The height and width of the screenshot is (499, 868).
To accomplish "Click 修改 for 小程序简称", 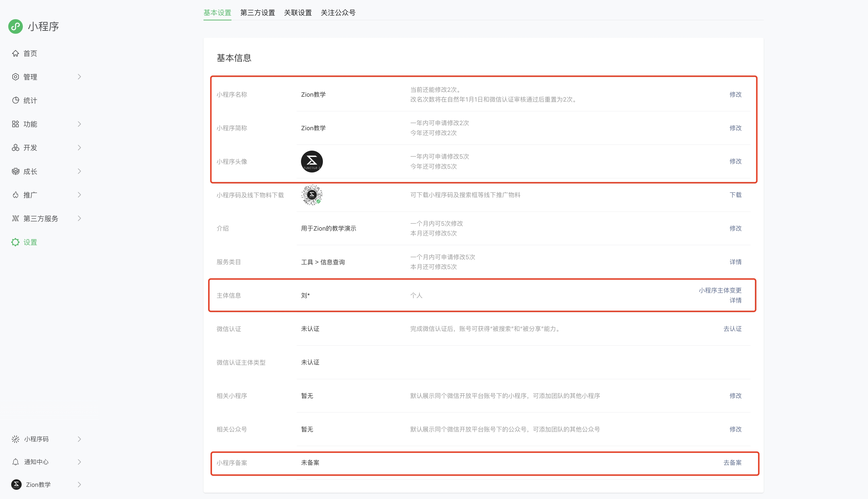I will (735, 128).
